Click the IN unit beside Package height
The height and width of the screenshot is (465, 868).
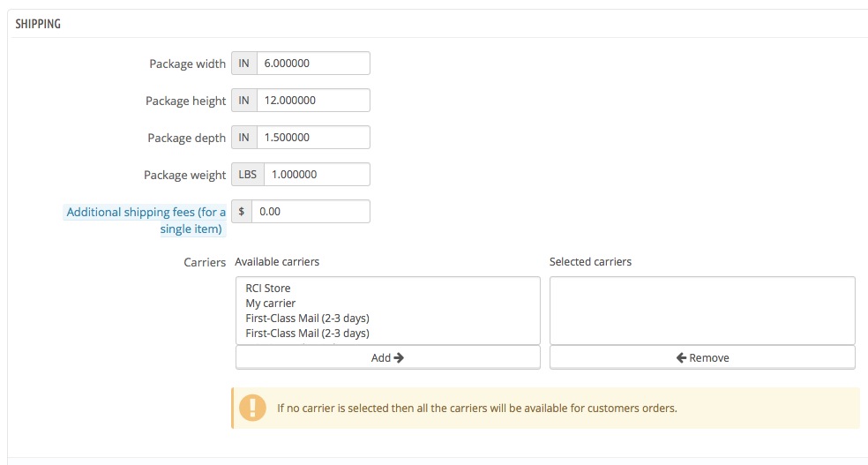(244, 101)
